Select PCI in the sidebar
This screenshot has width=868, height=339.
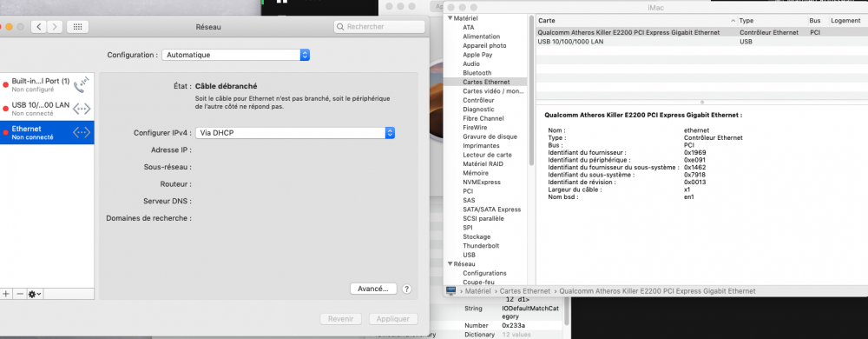[x=468, y=191]
